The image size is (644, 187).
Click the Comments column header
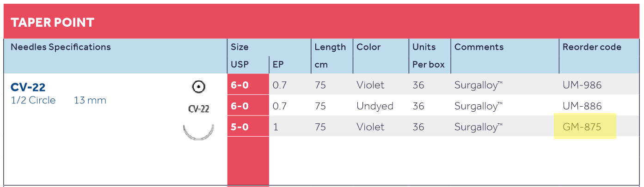point(479,47)
